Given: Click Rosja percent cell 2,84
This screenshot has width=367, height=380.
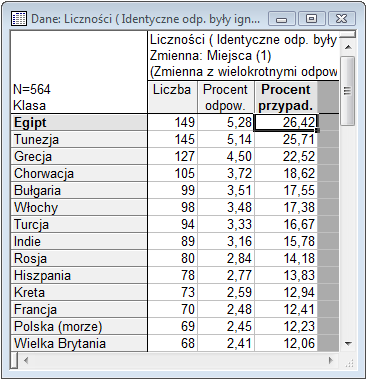Looking at the screenshot, I should pos(226,259).
